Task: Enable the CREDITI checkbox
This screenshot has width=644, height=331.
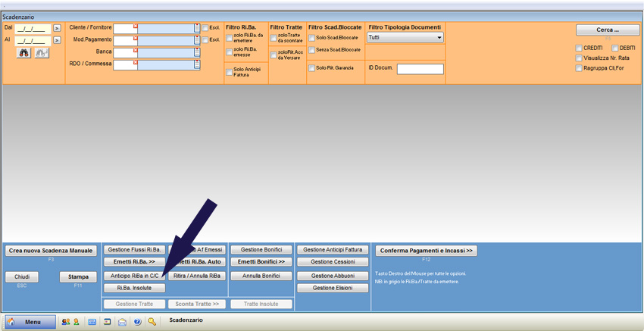Action: tap(579, 48)
